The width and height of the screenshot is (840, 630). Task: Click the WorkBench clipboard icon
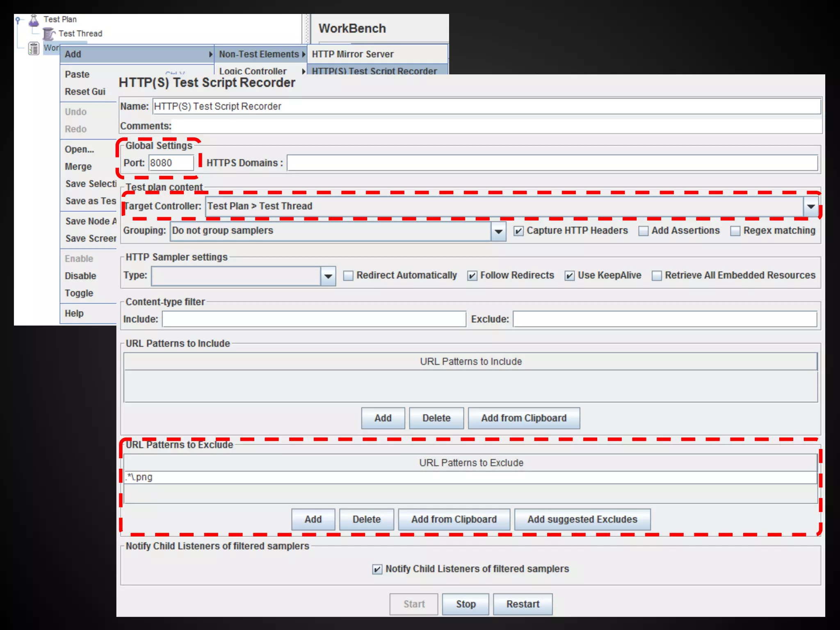[x=33, y=48]
